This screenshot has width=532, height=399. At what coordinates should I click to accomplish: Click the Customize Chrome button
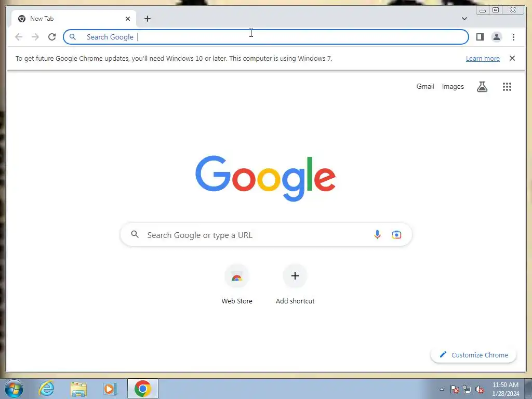[473, 355]
